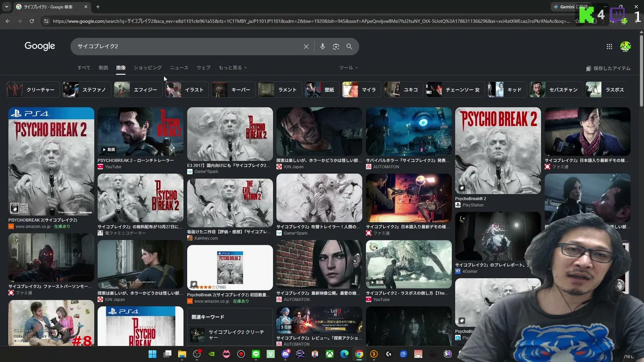Open the Google account avatar menu
The image size is (644, 362).
(625, 46)
